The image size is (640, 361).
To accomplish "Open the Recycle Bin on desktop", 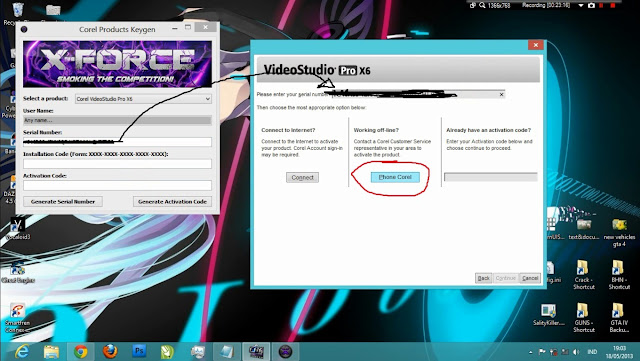I will pyautogui.click(x=18, y=13).
